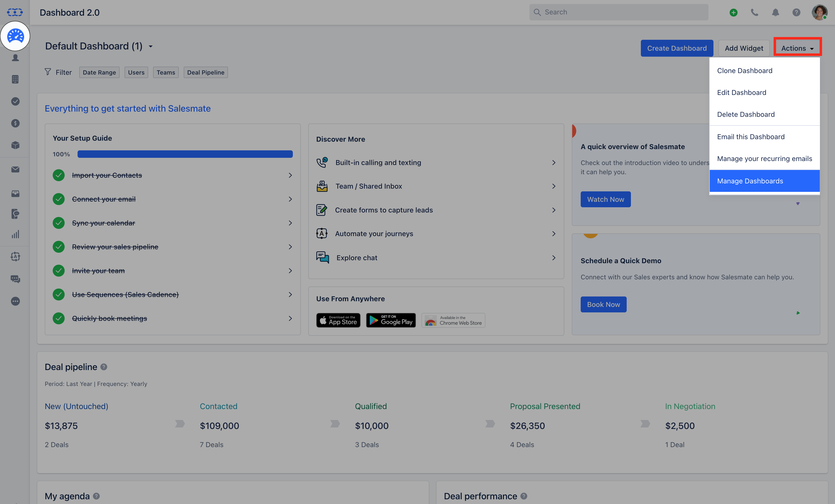This screenshot has width=835, height=504.
Task: Click the setup guide progress bar
Action: 185,154
